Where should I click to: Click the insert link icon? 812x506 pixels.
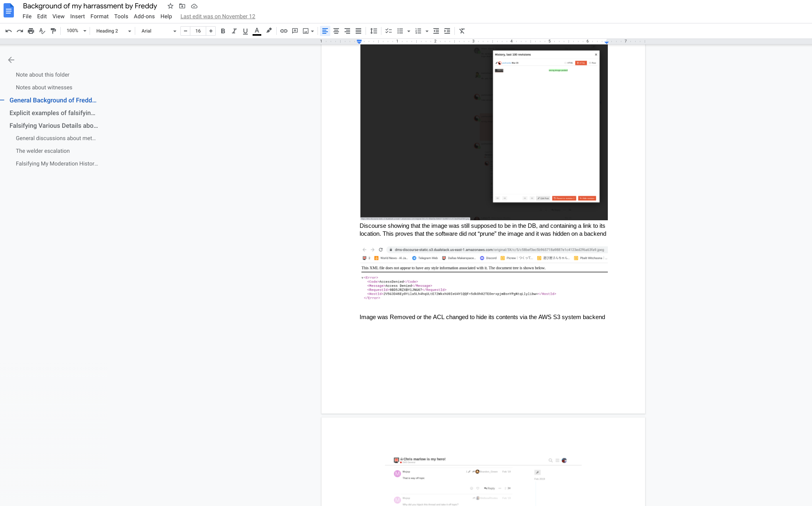click(284, 31)
